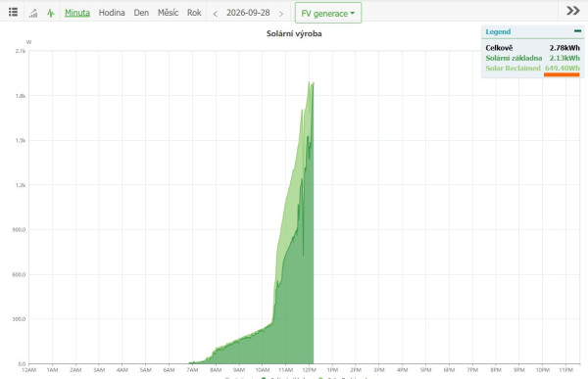Click the Solární výroba chart title
The image size is (588, 379).
point(294,33)
